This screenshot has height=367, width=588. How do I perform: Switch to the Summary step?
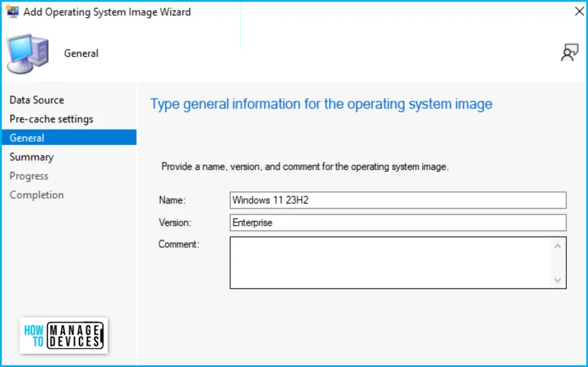[x=32, y=157]
